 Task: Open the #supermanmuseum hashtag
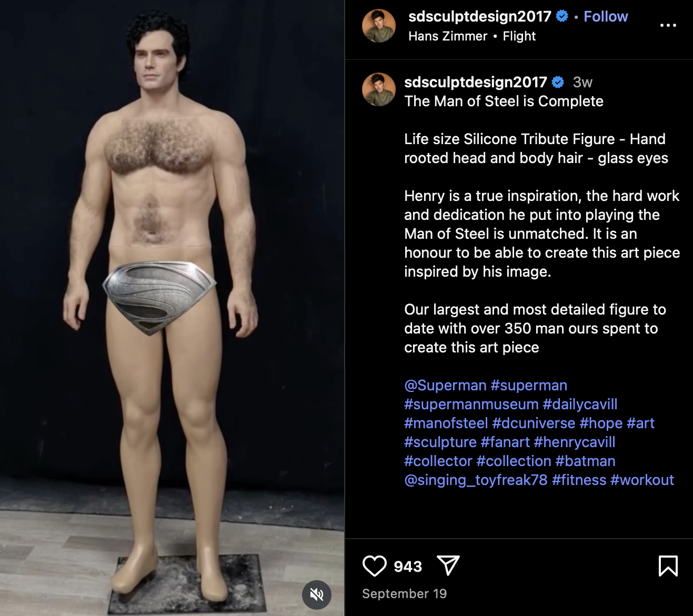pos(471,405)
